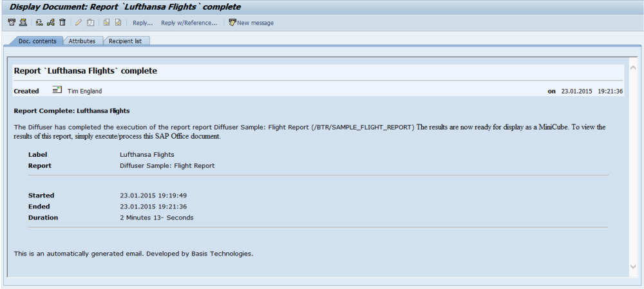The image size is (644, 289).
Task: Click bold text Report Complete: Lufthansa Flights
Action: pyautogui.click(x=72, y=111)
